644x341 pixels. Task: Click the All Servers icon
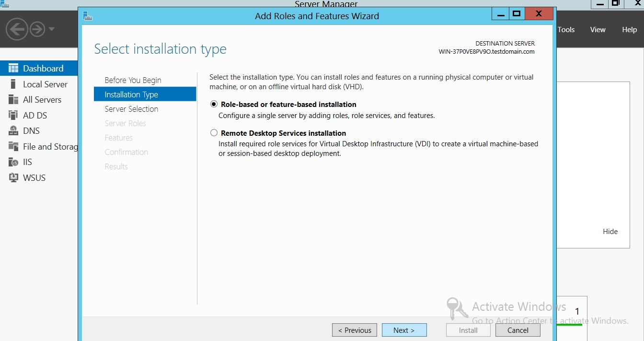point(13,100)
